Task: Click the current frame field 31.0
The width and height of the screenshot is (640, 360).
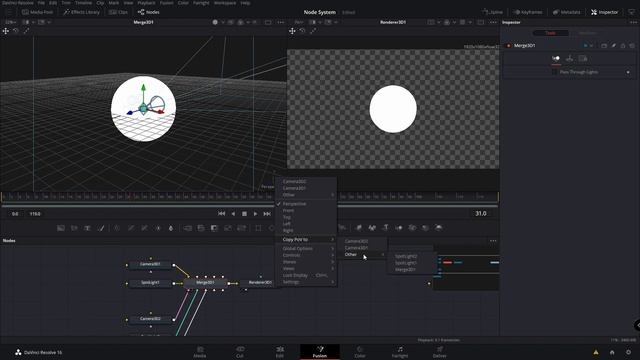Action: pos(481,213)
